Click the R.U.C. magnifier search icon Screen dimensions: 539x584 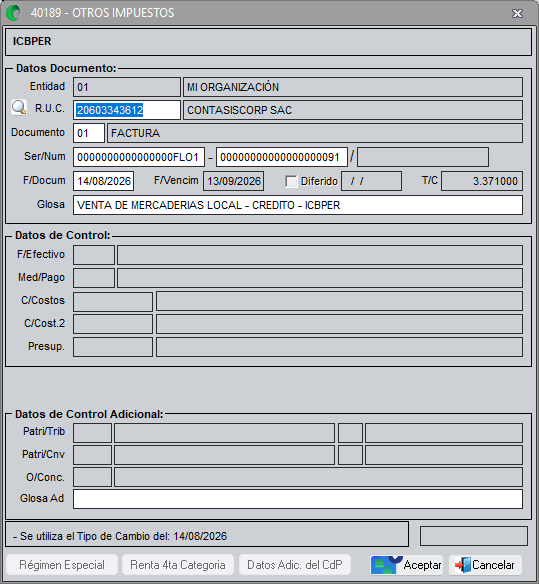(19, 108)
